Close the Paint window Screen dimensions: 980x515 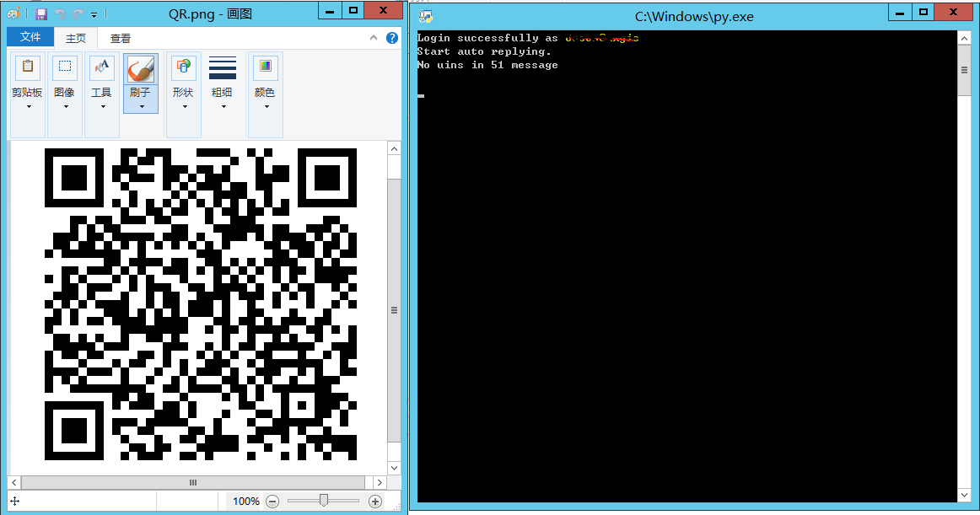pos(384,11)
